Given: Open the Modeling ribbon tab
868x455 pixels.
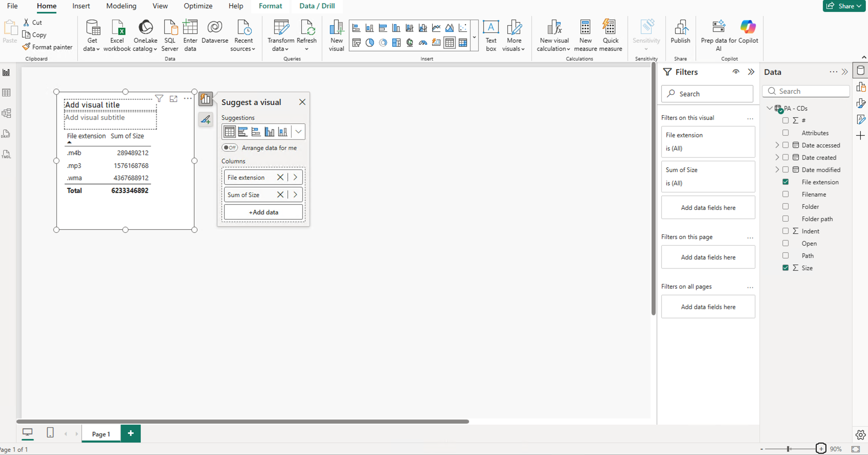Looking at the screenshot, I should click(121, 6).
